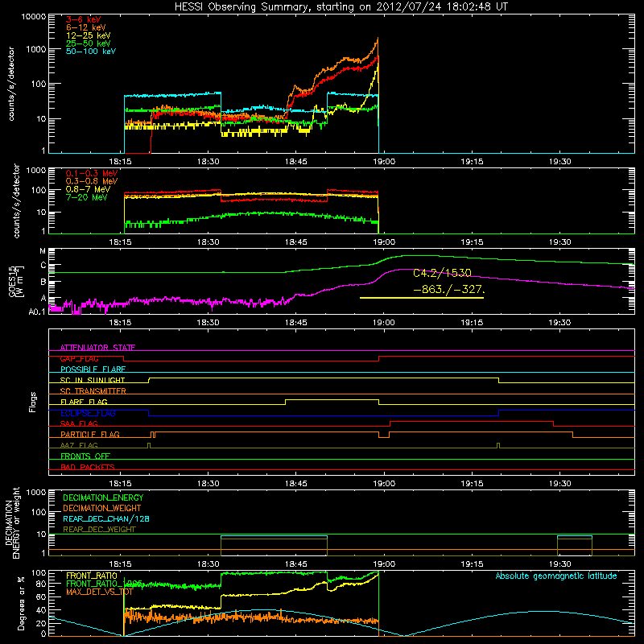Image resolution: width=644 pixels, height=644 pixels.
Task: Click the 0.3-0.8 MeV legend label
Action: coord(92,181)
